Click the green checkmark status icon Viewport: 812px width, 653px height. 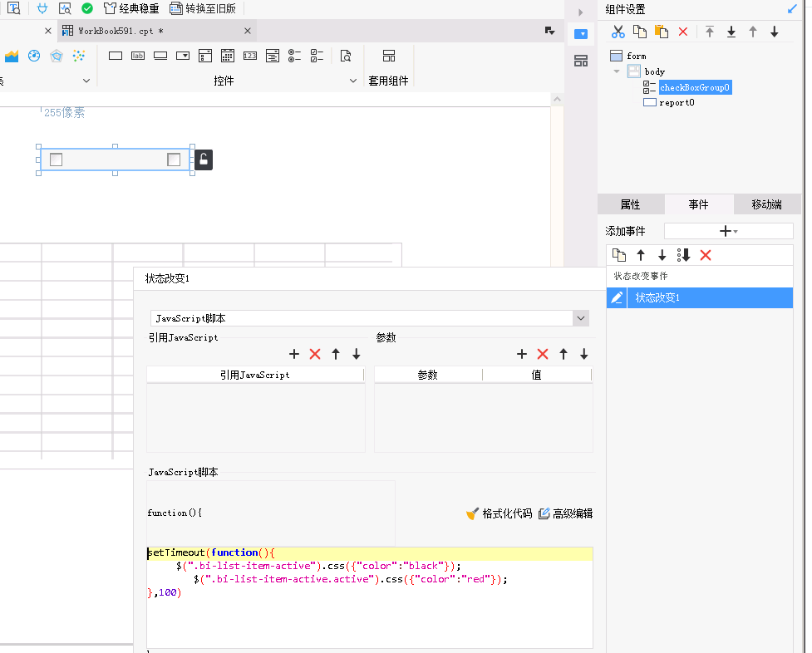coord(87,8)
